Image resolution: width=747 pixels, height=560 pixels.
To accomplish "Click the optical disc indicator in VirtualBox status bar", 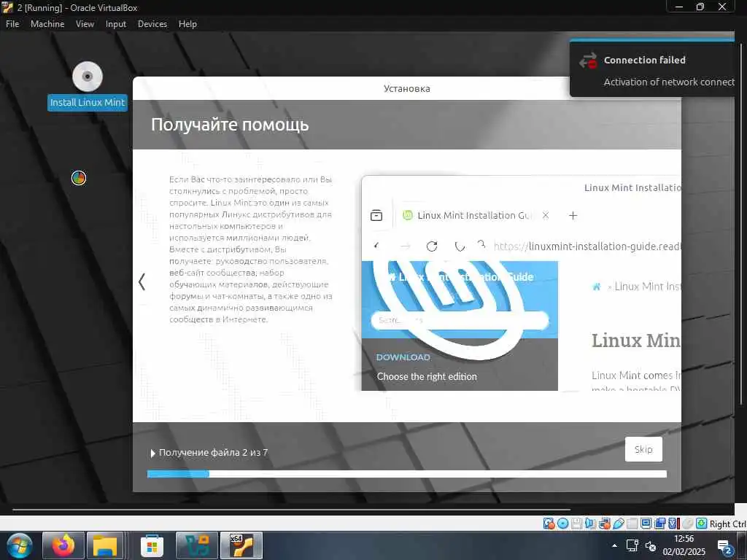I will [x=562, y=524].
